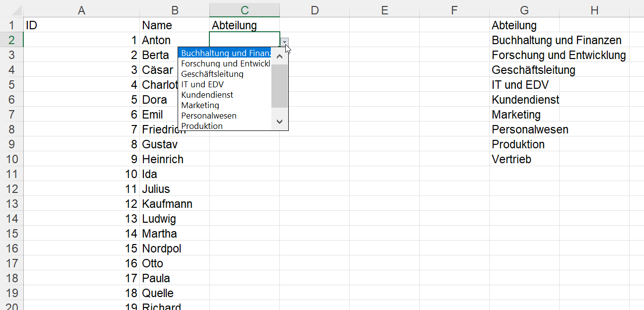The width and height of the screenshot is (644, 310).
Task: Choose 'Produktion' at the dropdown list bottom
Action: coord(202,126)
